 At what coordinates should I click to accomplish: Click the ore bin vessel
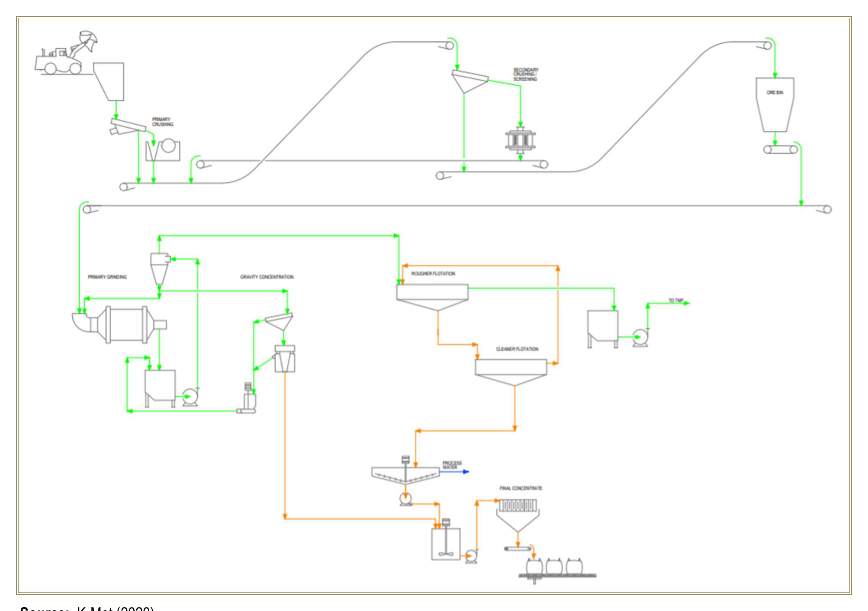pos(775,105)
